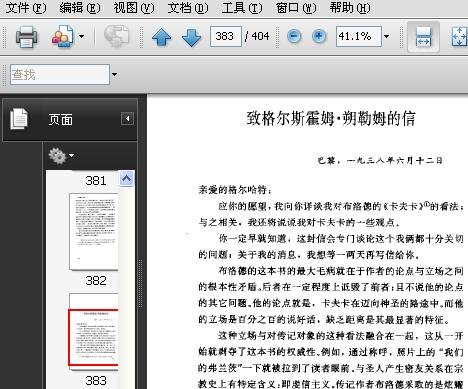The height and width of the screenshot is (389, 468).
Task: Select the page 382 thumbnail
Action: pos(94,231)
